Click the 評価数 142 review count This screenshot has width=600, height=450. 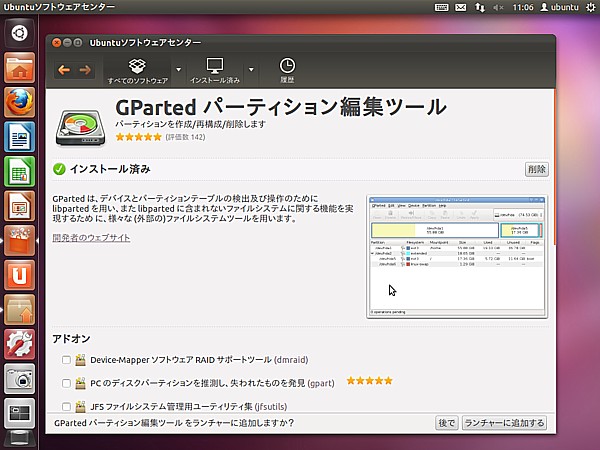(185, 137)
